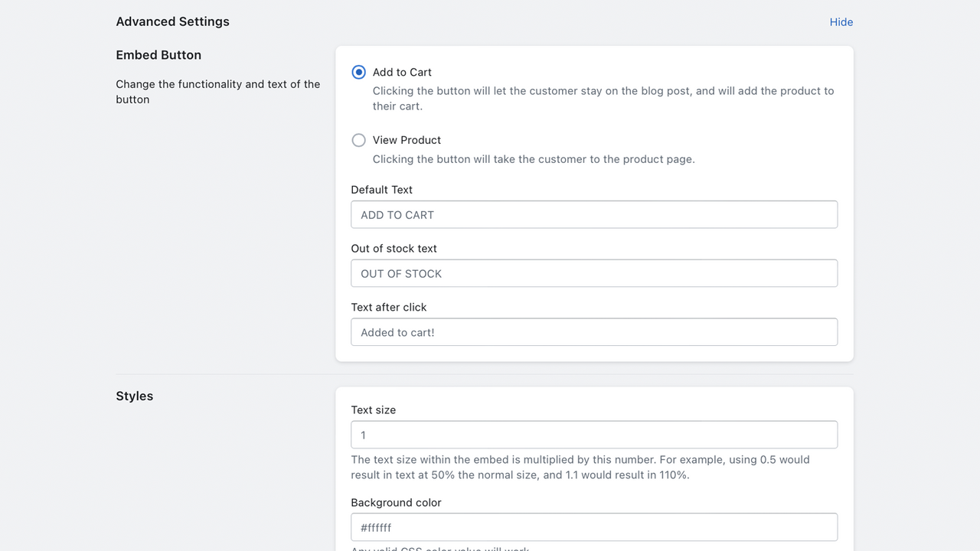Select the Add to Cart radio button
Screen dimensions: 980x551
[x=358, y=72]
